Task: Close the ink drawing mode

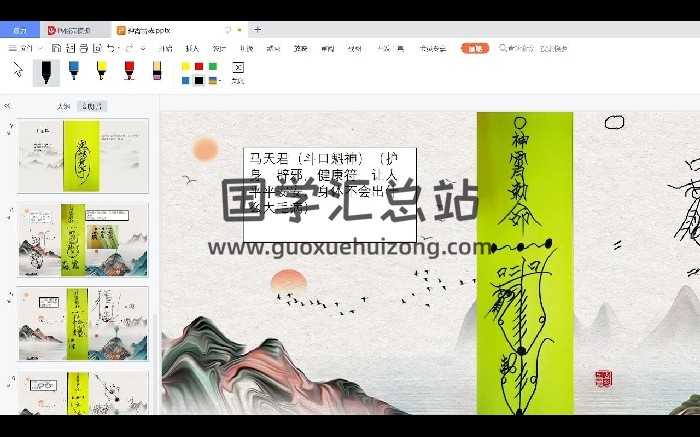Action: (237, 69)
